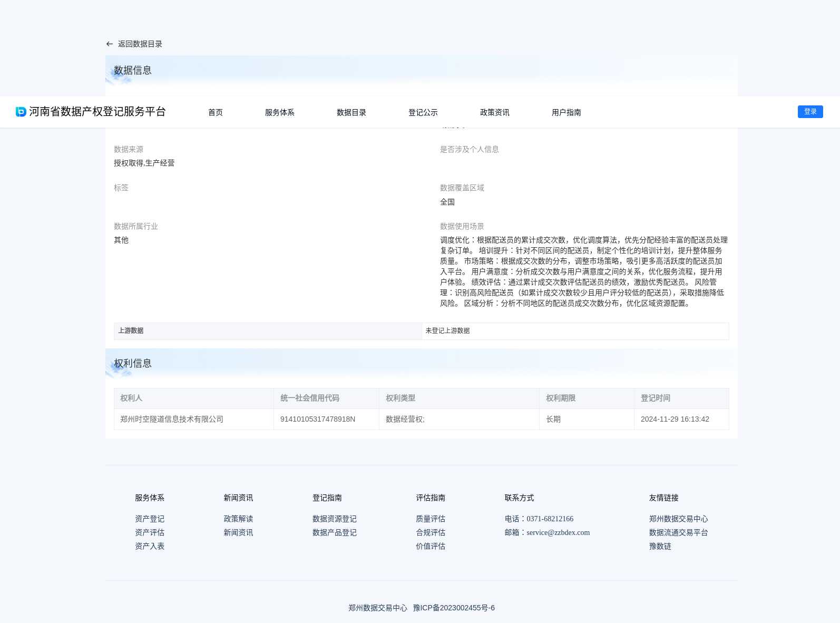Open the 政策资讯 navigation item

coord(495,112)
